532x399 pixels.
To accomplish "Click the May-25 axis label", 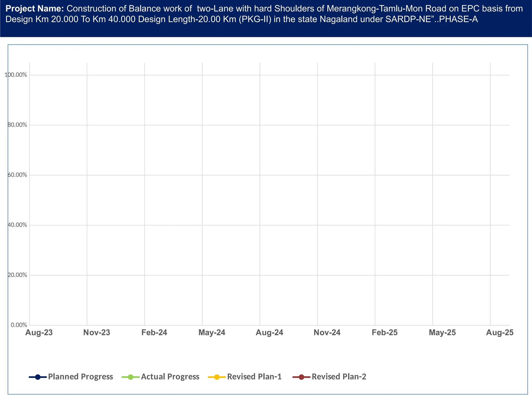I will (x=442, y=333).
